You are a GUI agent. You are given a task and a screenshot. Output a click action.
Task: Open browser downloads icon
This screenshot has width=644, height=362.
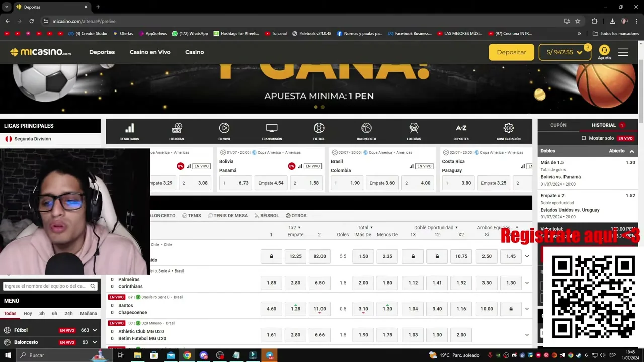612,21
